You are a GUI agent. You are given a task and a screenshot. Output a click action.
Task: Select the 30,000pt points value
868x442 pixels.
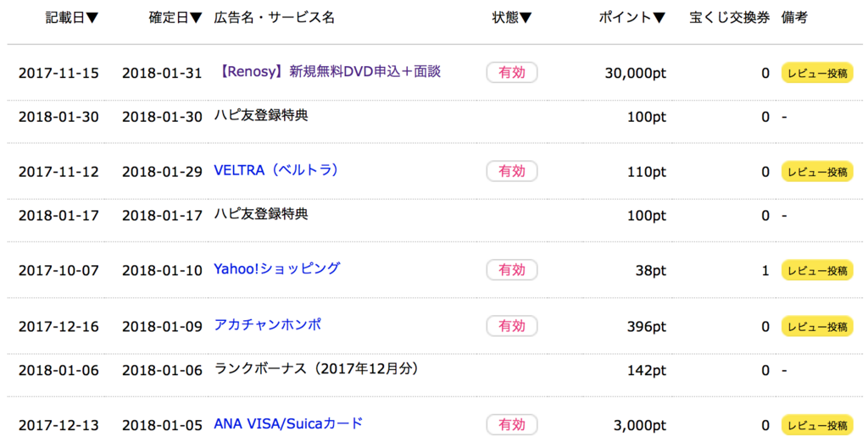point(636,73)
